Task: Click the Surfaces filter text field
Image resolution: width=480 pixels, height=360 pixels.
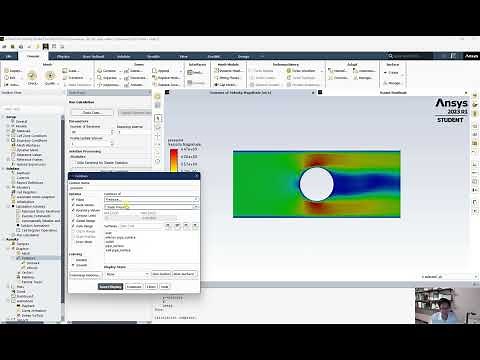Action: tap(140, 226)
